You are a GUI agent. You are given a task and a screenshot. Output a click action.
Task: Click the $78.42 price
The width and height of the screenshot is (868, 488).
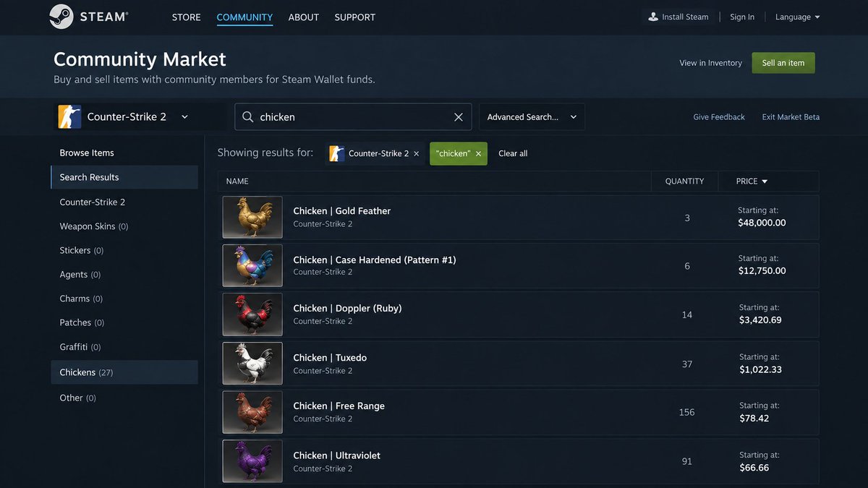(754, 419)
